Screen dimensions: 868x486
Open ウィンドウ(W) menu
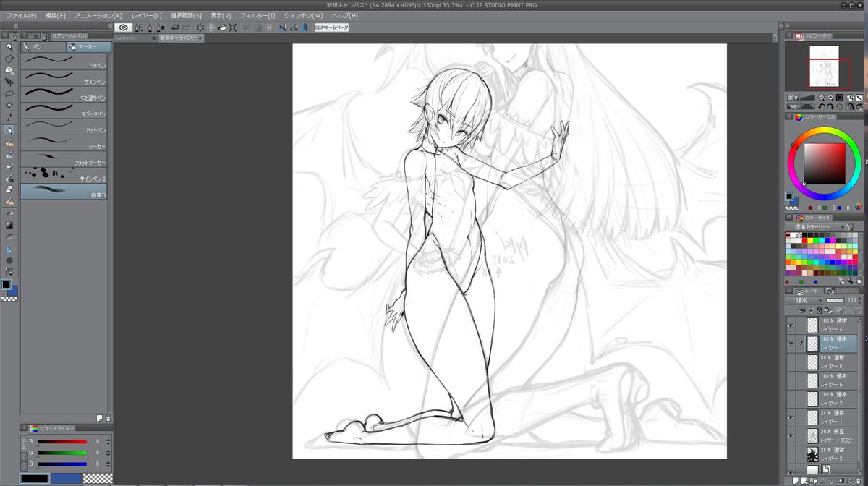click(303, 15)
